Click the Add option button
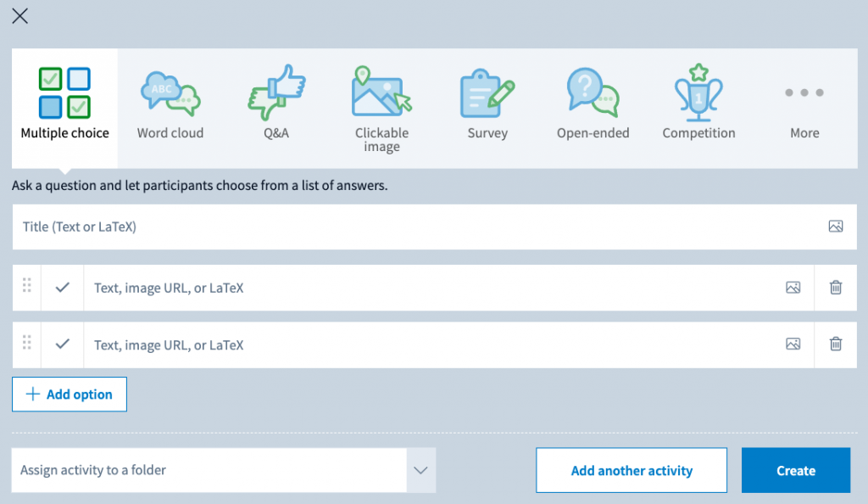Viewport: 868px width, 504px height. (70, 395)
